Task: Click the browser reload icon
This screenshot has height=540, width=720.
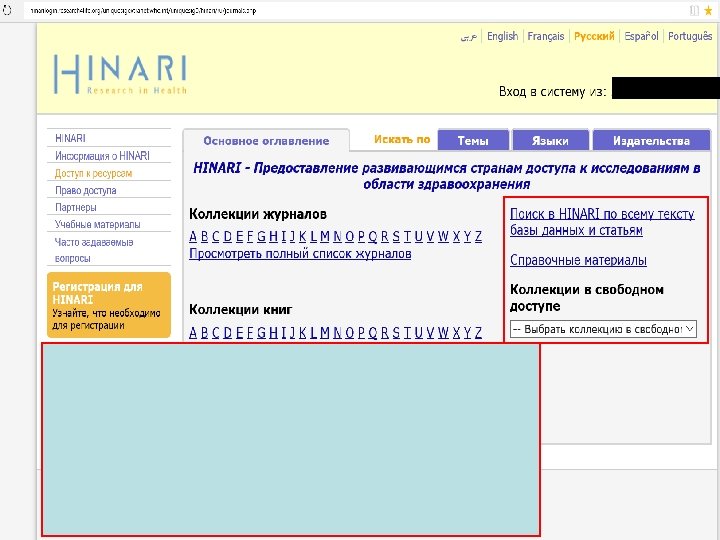Action: pyautogui.click(x=7, y=10)
